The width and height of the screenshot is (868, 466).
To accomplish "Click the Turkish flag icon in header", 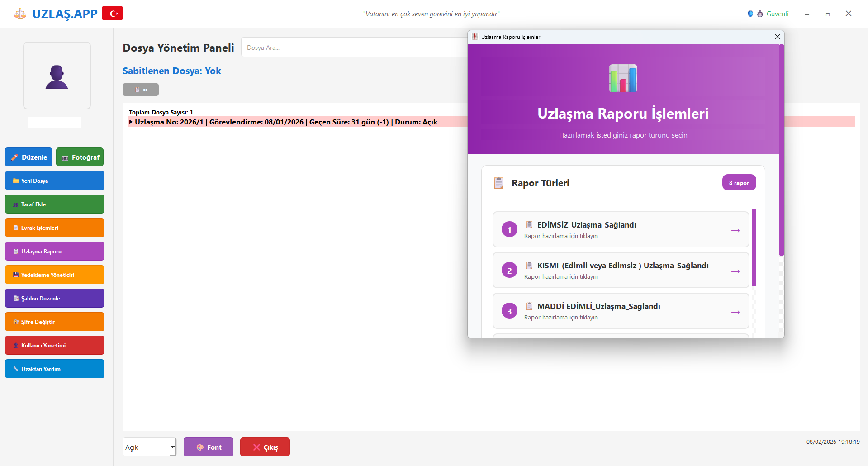I will tap(112, 14).
